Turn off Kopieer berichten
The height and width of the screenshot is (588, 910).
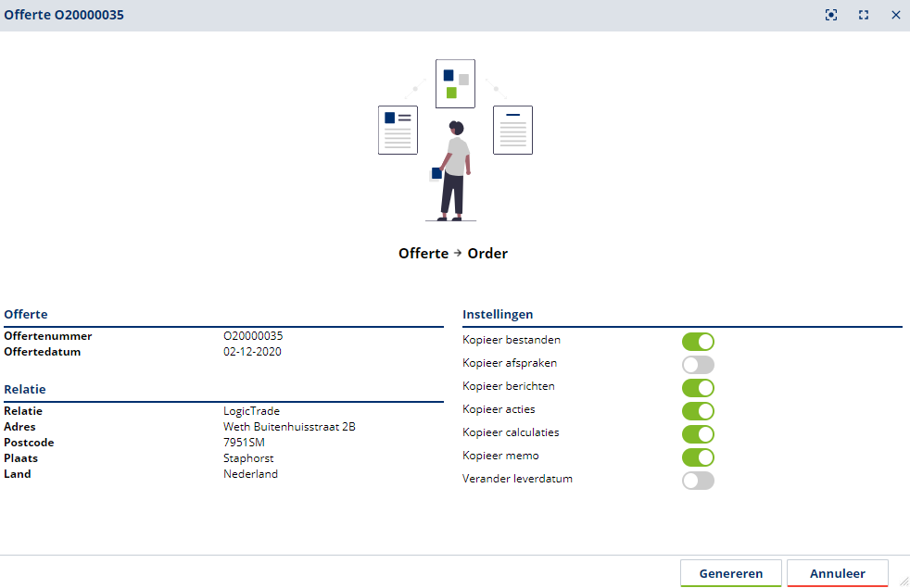coord(698,388)
